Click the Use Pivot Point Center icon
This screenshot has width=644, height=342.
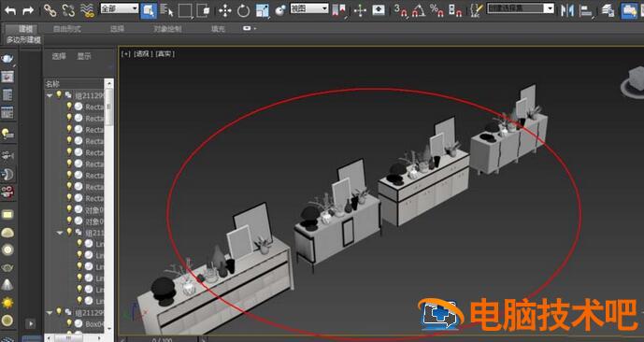point(339,10)
